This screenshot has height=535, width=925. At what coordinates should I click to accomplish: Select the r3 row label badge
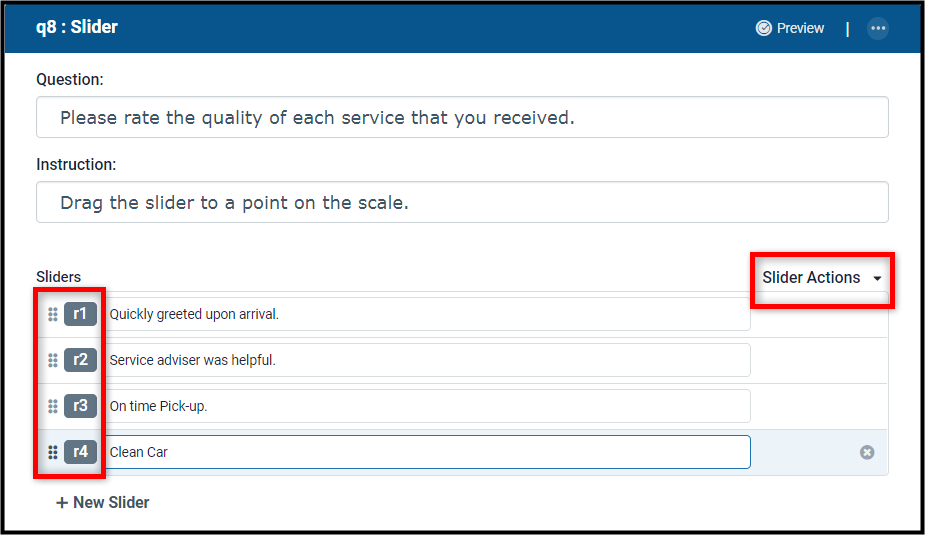click(80, 406)
